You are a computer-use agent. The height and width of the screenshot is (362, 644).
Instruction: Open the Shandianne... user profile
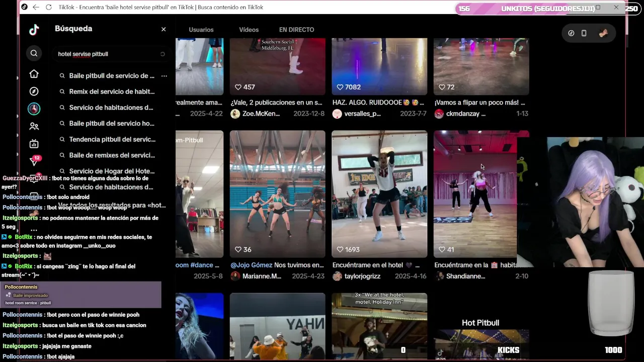pyautogui.click(x=465, y=276)
